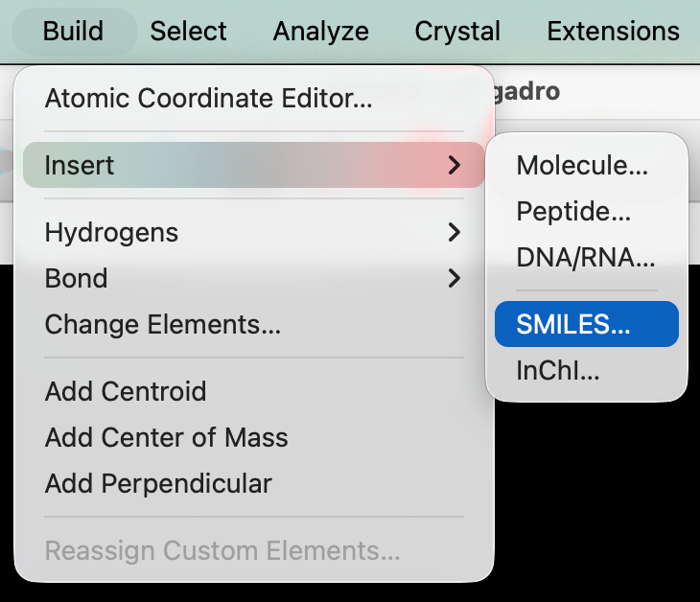Choose Change Elements… menu entry
The image size is (700, 602).
click(163, 325)
